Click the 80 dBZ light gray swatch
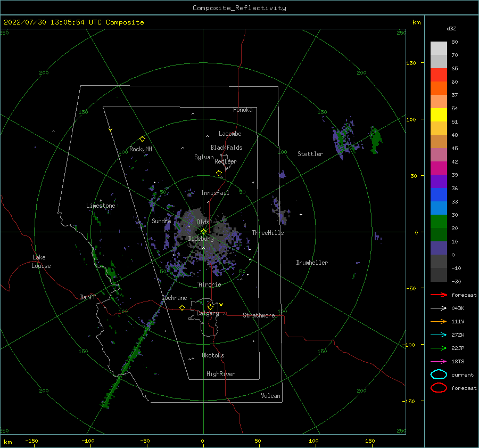Image resolution: width=479 pixels, height=448 pixels. [439, 48]
